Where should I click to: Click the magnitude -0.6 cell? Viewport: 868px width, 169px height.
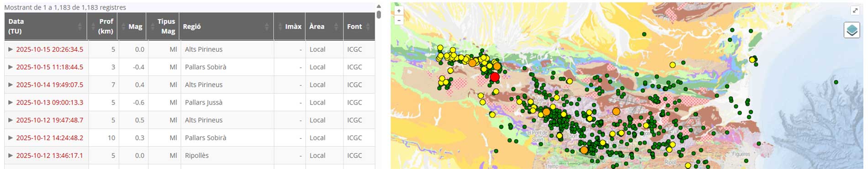point(133,102)
